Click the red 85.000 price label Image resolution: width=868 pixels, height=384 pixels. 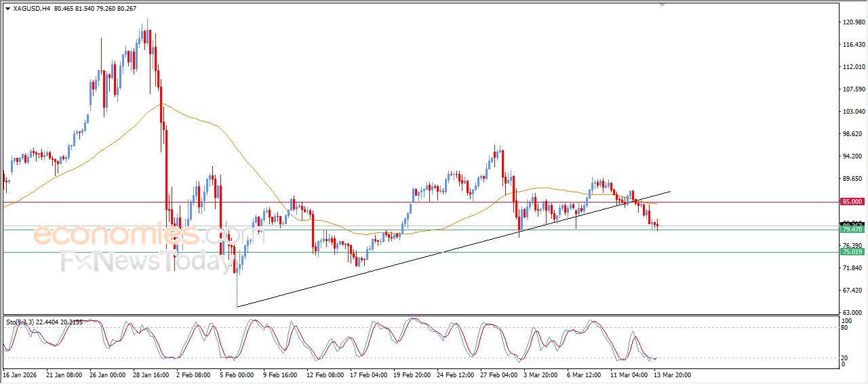point(852,202)
